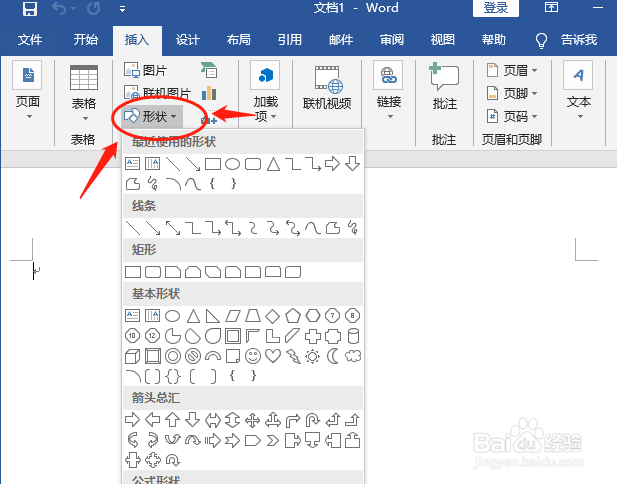617x484 pixels.
Task: Select the cross basic shape
Action: point(313,336)
